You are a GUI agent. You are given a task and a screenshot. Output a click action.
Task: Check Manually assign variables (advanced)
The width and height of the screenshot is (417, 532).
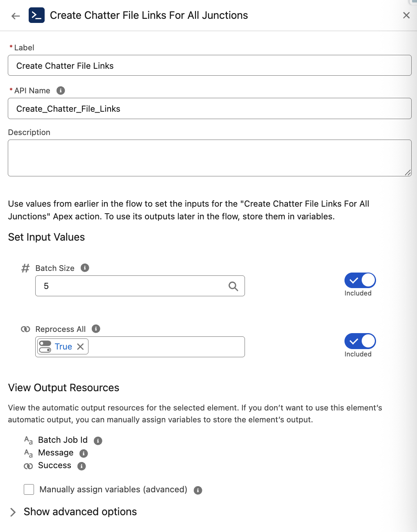tap(29, 489)
